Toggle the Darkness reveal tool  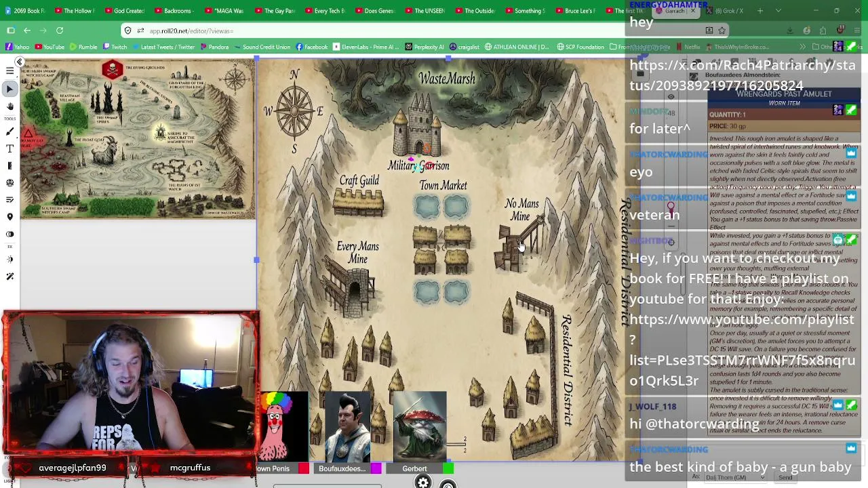coord(10,234)
